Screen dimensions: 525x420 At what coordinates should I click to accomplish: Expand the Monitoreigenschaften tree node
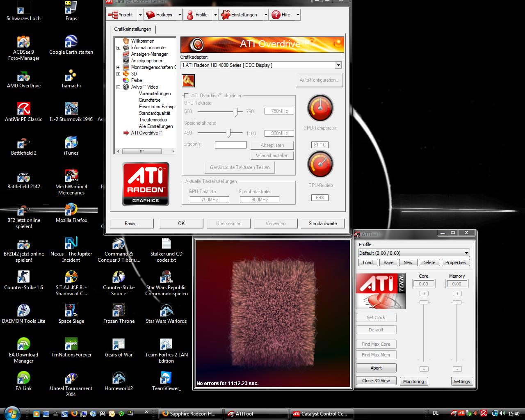tap(118, 67)
